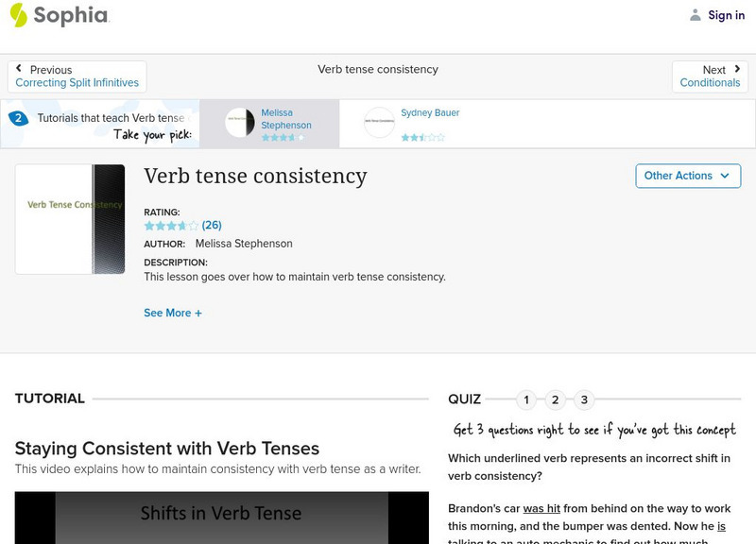Click the blue number 2 tutorials badge

[18, 118]
